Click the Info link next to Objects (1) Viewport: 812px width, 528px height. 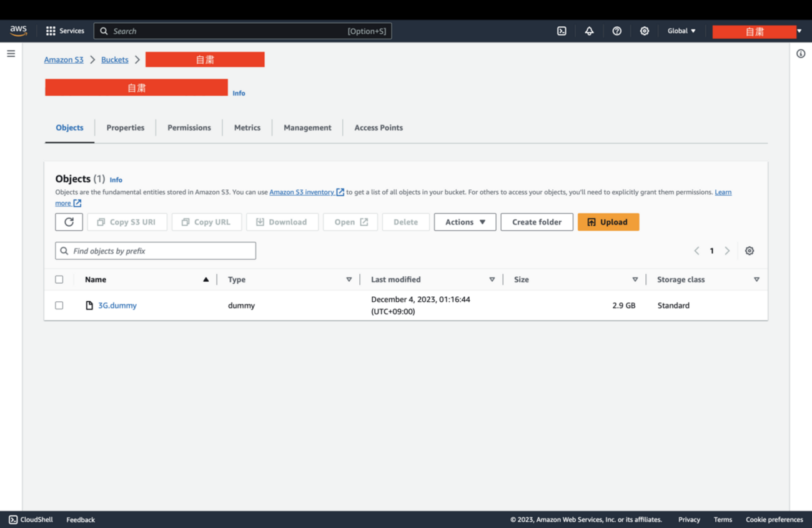coord(116,180)
